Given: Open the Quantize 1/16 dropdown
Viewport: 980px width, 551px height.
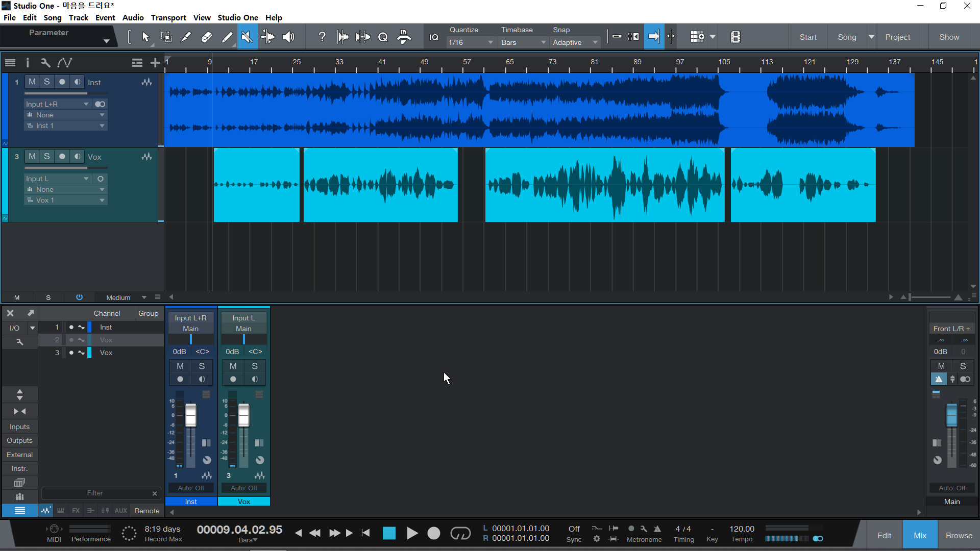Looking at the screenshot, I should tap(470, 42).
